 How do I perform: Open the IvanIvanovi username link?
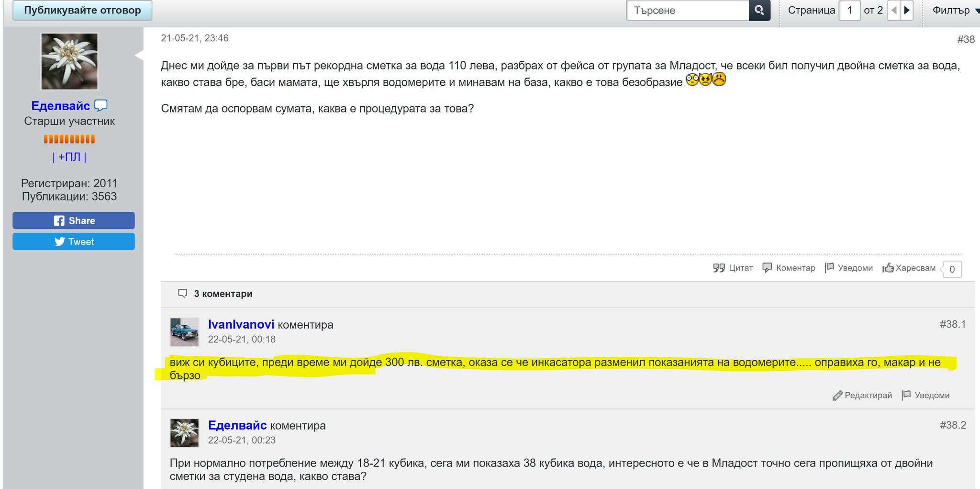pos(241,324)
